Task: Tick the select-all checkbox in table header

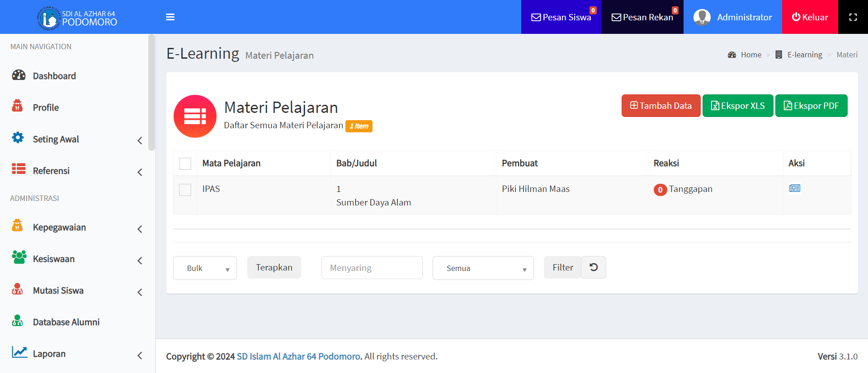Action: [185, 163]
